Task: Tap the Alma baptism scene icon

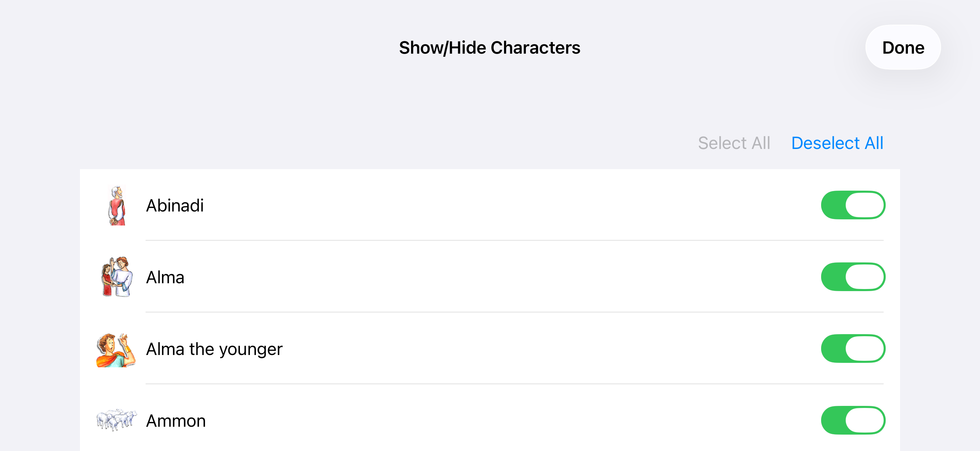Action: click(x=117, y=277)
